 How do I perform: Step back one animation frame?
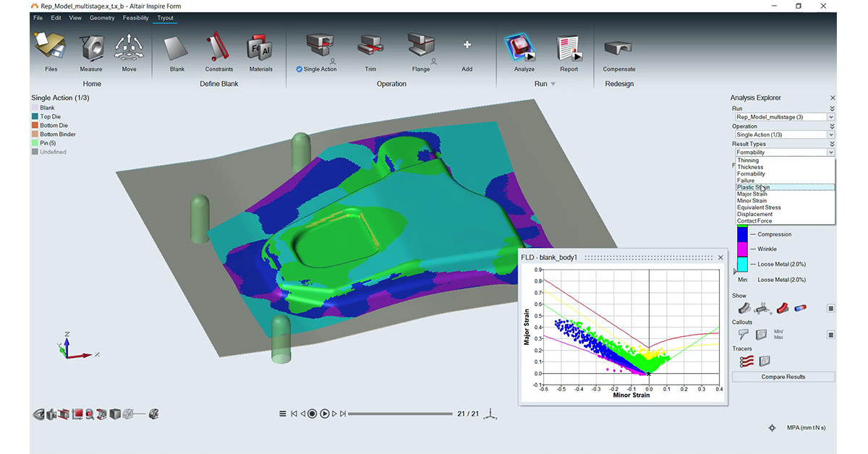(x=302, y=414)
